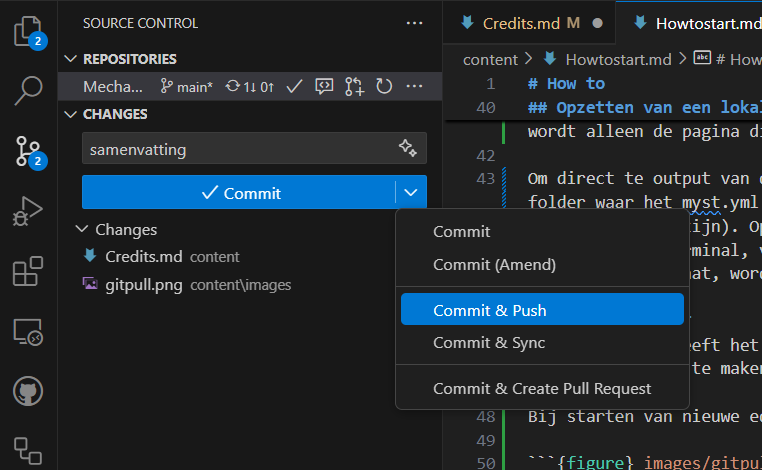This screenshot has height=470, width=762.
Task: Click the unsaved dot on Credits.md tab
Action: pyautogui.click(x=598, y=23)
